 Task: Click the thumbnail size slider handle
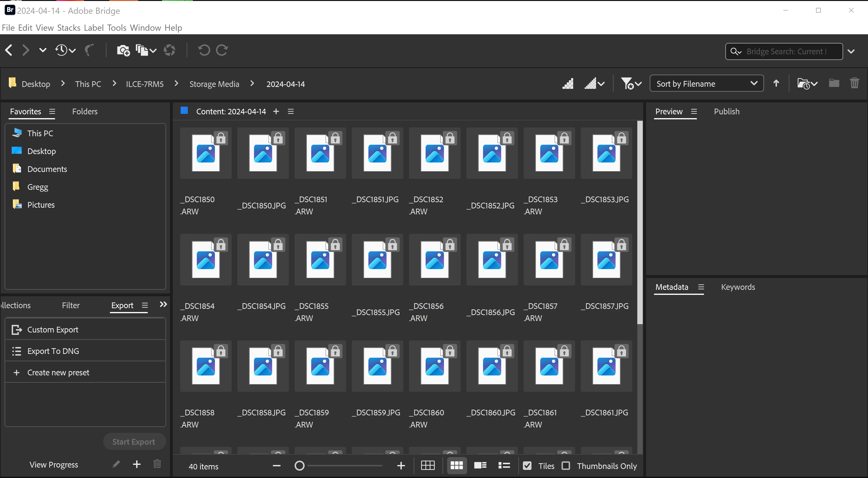pyautogui.click(x=299, y=466)
